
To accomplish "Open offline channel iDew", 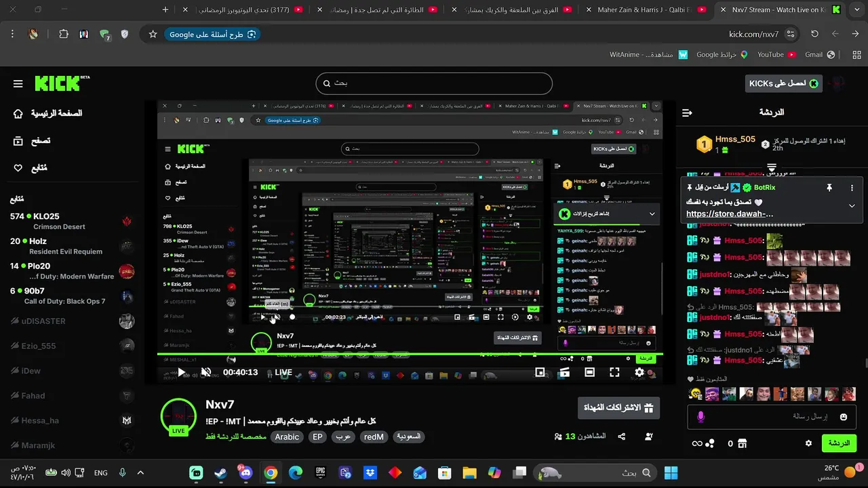I will [x=71, y=371].
